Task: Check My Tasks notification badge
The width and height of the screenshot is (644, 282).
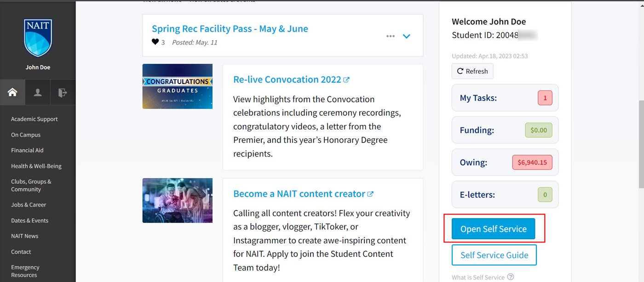Action: (545, 97)
